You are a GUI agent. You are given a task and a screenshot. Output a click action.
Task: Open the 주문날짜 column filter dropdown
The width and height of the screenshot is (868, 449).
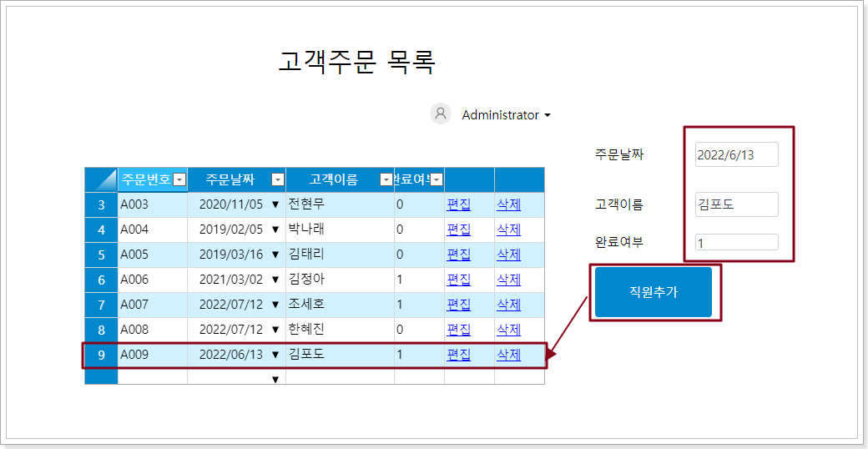coord(278,179)
